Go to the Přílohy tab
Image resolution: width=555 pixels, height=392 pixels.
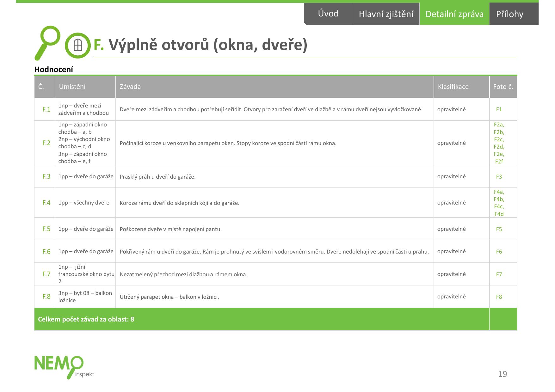[x=514, y=14]
